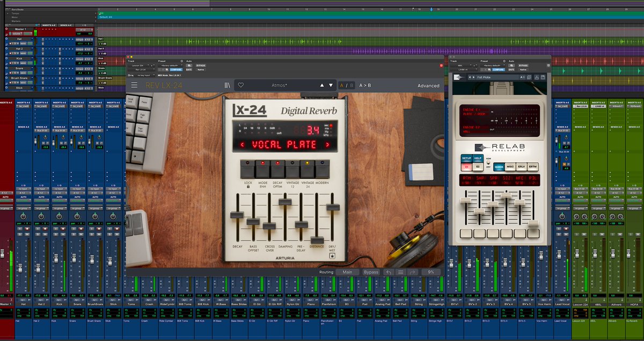Click the Master 1 track status icon
This screenshot has width=644, height=341.
tap(6, 29)
